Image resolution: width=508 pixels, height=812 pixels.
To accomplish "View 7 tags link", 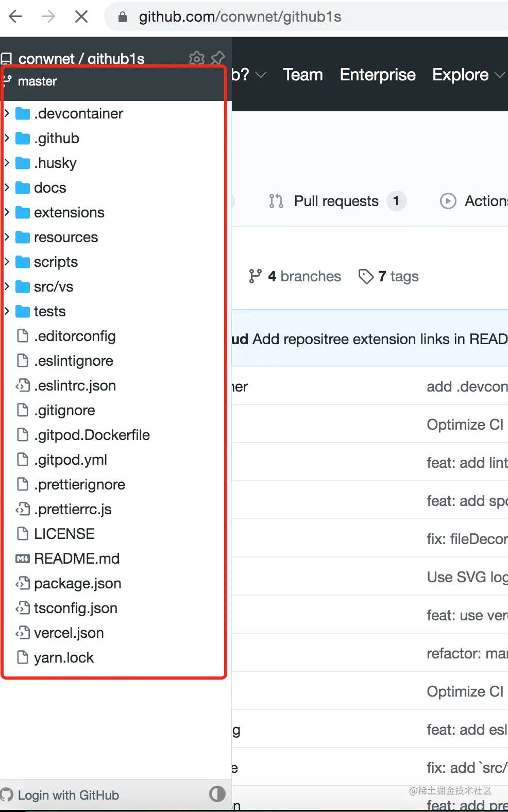I will tap(388, 276).
